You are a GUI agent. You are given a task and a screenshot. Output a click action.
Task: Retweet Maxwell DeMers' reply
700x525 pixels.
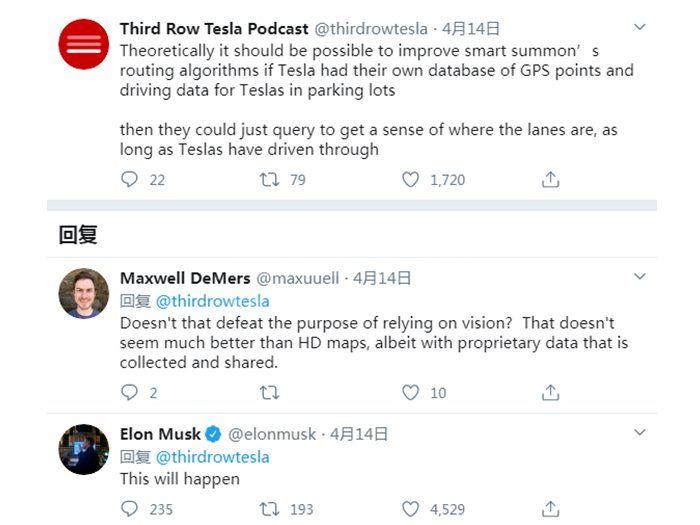269,393
